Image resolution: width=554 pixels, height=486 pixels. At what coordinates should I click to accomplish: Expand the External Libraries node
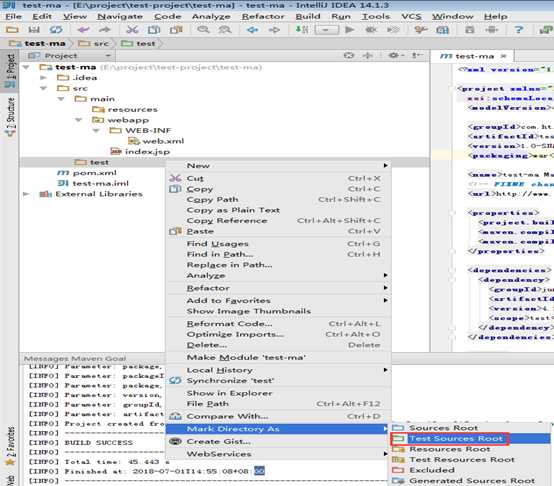click(26, 194)
